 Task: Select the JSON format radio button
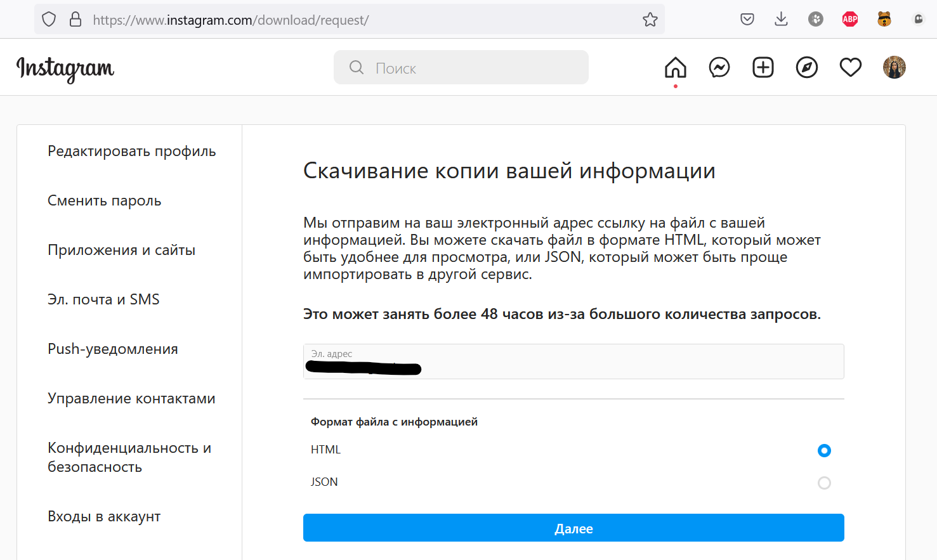824,483
